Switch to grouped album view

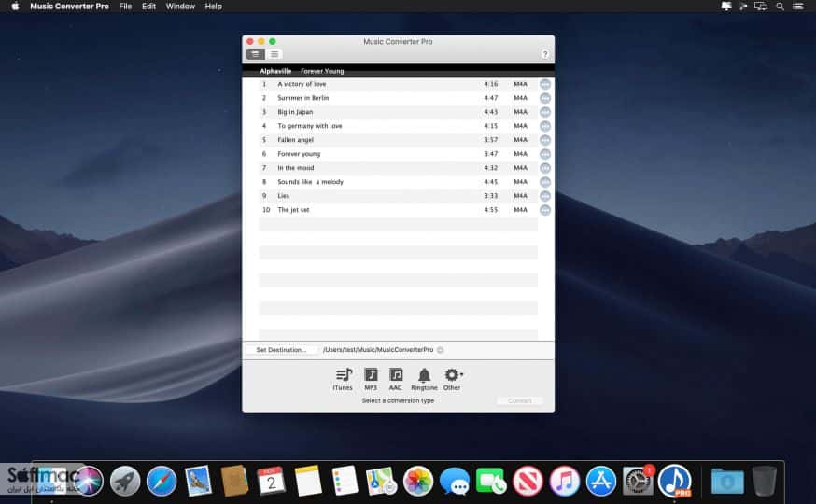(255, 54)
